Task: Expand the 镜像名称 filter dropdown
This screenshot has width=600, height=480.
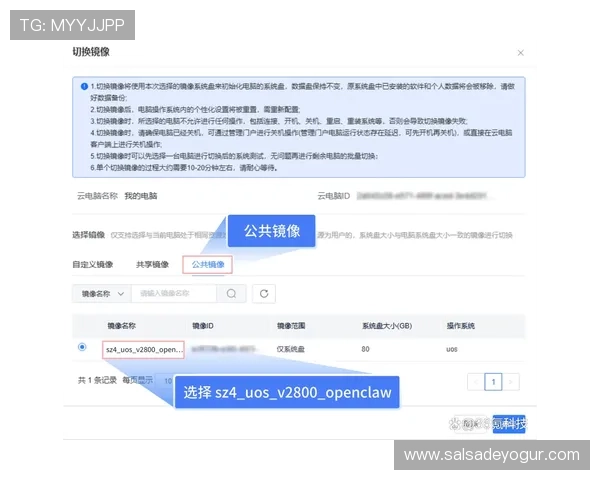Action: coord(102,294)
